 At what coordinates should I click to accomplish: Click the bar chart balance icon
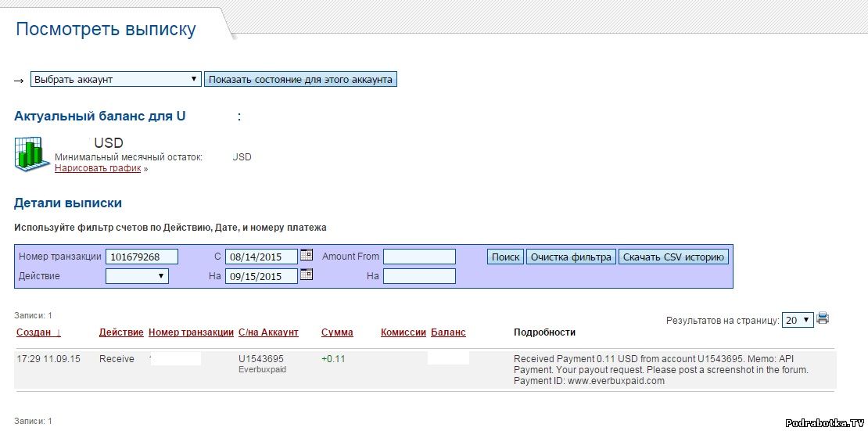point(33,153)
